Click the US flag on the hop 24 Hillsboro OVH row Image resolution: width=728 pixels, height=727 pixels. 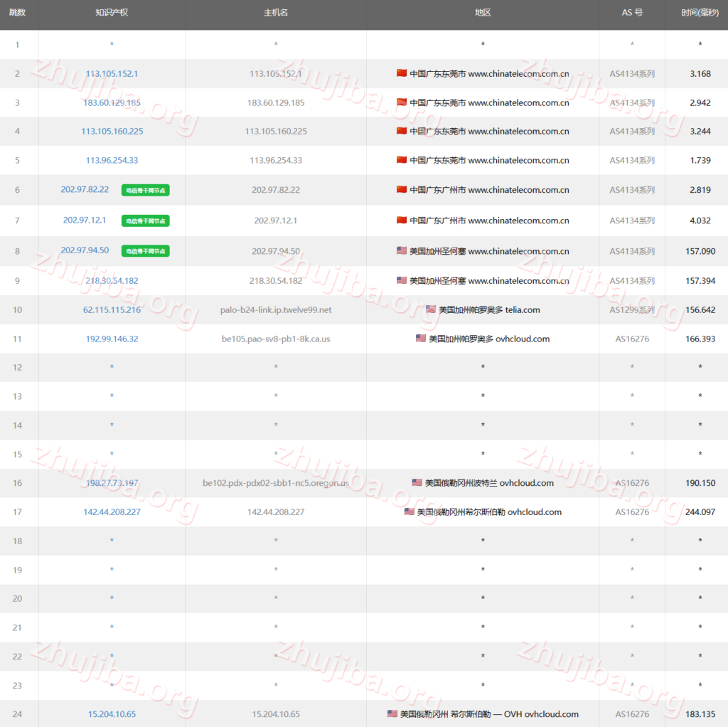[x=392, y=714]
